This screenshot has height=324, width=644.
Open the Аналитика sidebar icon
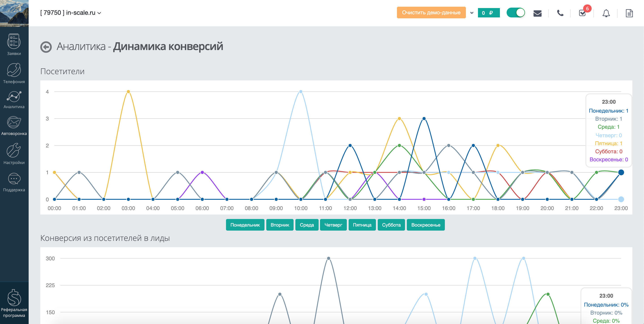tap(14, 97)
